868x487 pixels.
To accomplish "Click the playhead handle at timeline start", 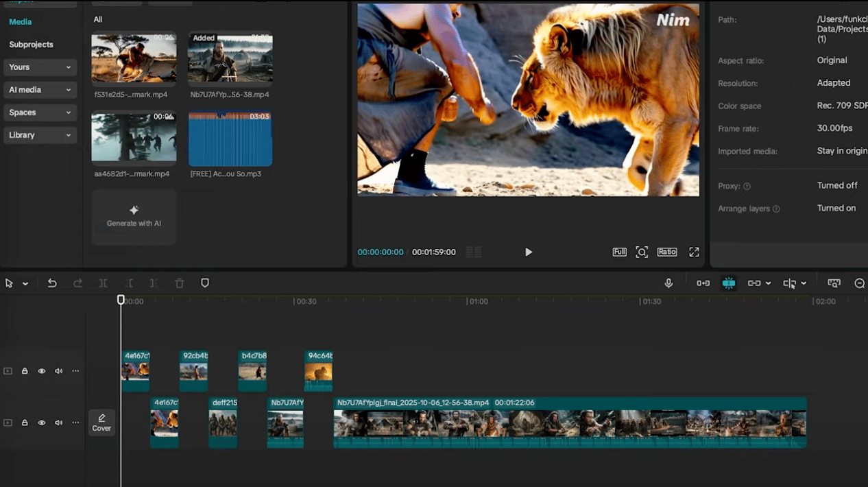I will tap(121, 300).
